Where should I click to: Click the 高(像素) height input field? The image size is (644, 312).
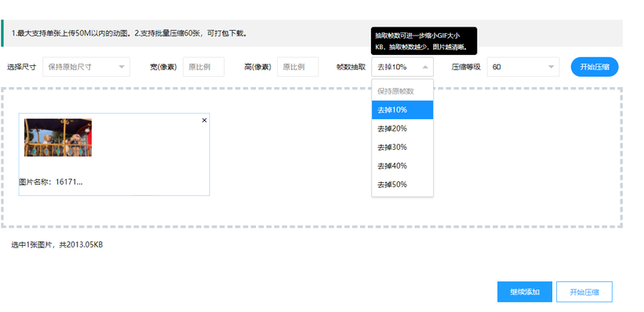(x=298, y=67)
